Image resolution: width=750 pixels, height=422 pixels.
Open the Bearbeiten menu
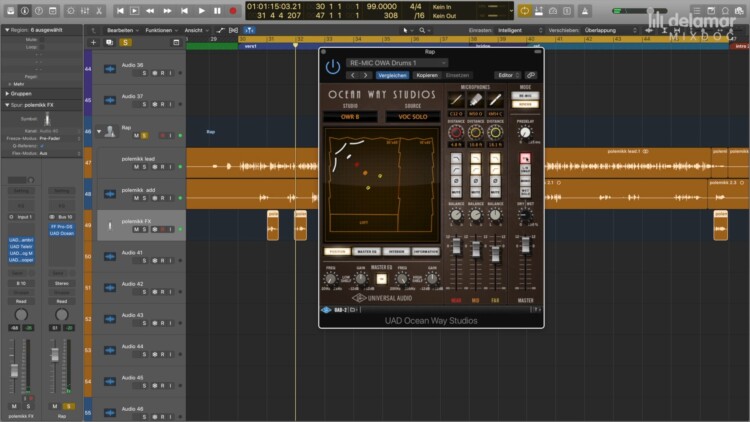point(122,30)
